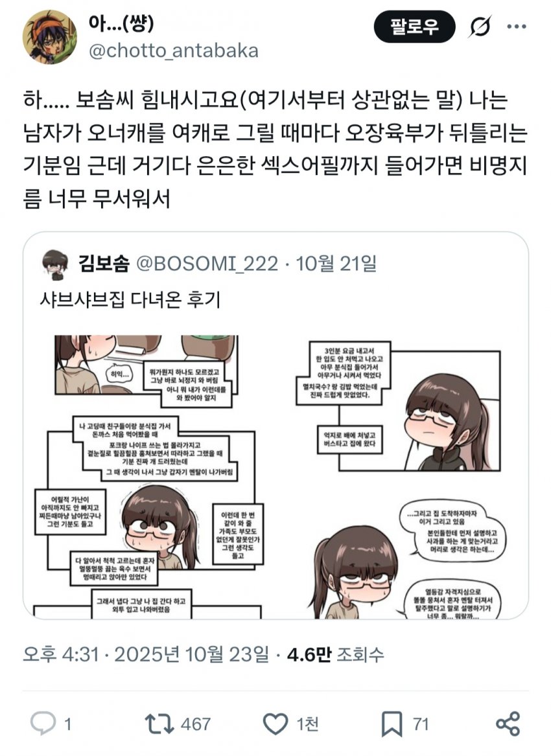Open quoted user 김보솜's small avatar
Viewport: 551px width, 756px height.
pos(55,265)
